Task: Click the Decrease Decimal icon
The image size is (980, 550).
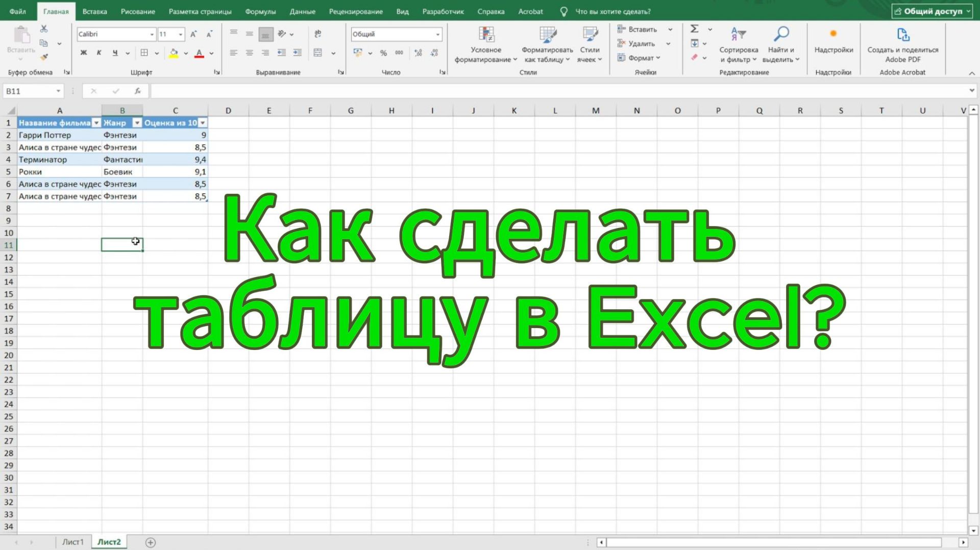Action: [x=434, y=53]
